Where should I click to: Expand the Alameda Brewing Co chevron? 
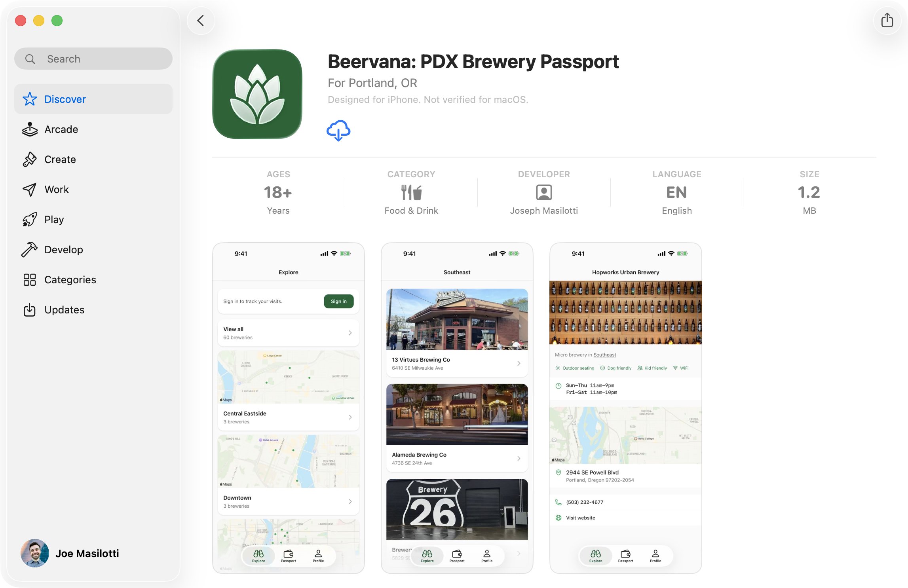point(519,458)
